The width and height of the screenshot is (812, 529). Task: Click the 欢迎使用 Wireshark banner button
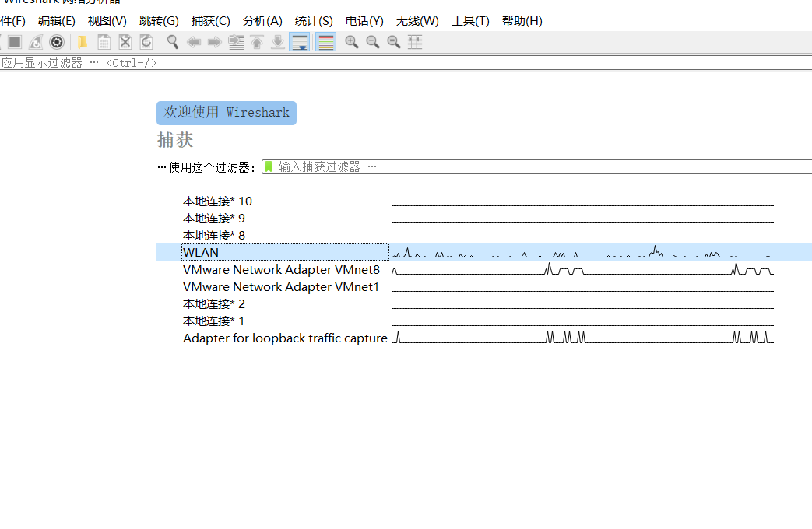[227, 113]
